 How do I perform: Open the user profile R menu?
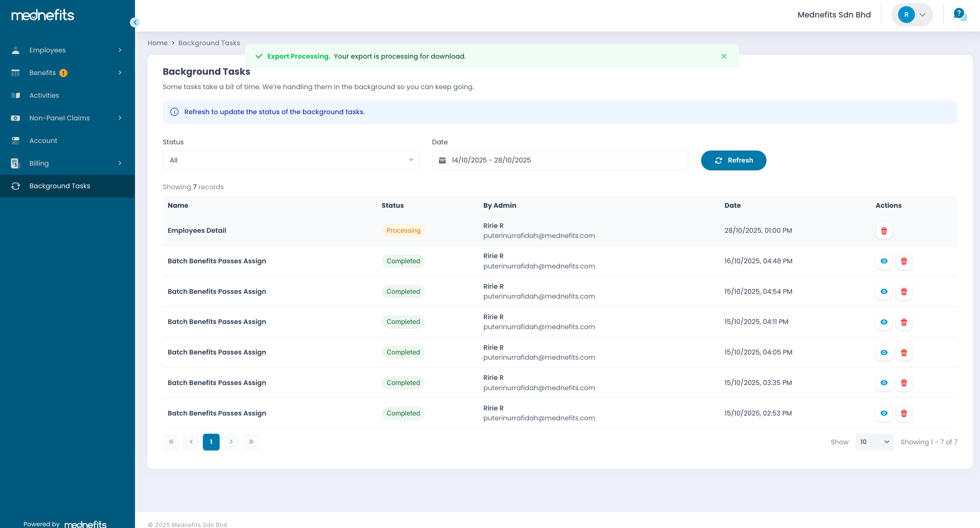click(x=912, y=15)
